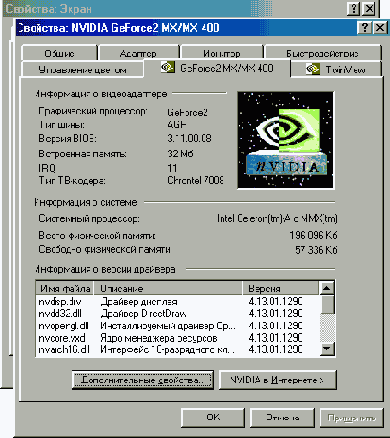
Task: Click the NVIDIA в Интернете button
Action: point(277,380)
